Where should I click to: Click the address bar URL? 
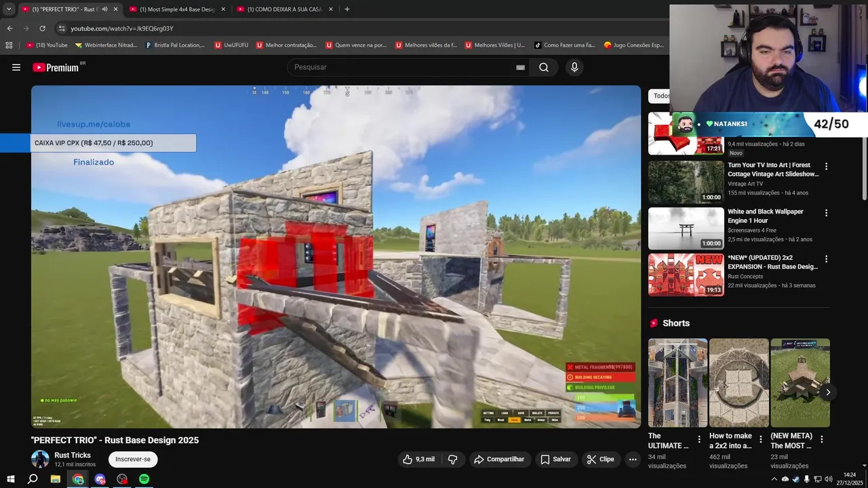(122, 28)
